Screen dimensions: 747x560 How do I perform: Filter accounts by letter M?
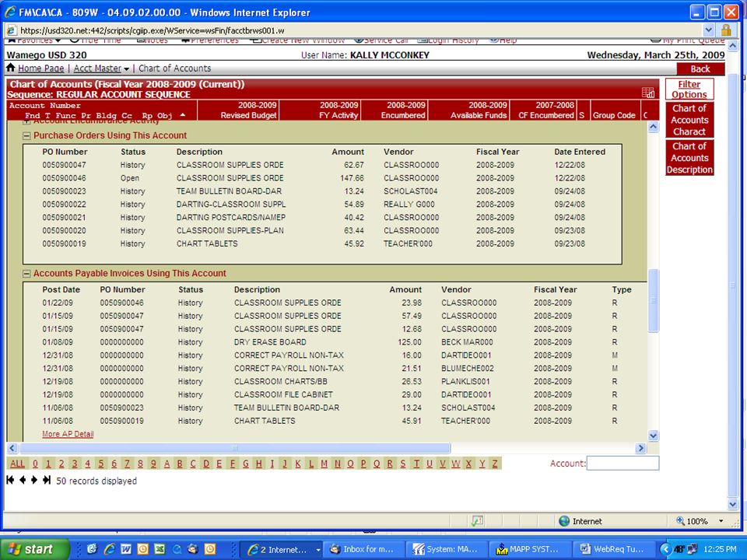click(x=324, y=464)
